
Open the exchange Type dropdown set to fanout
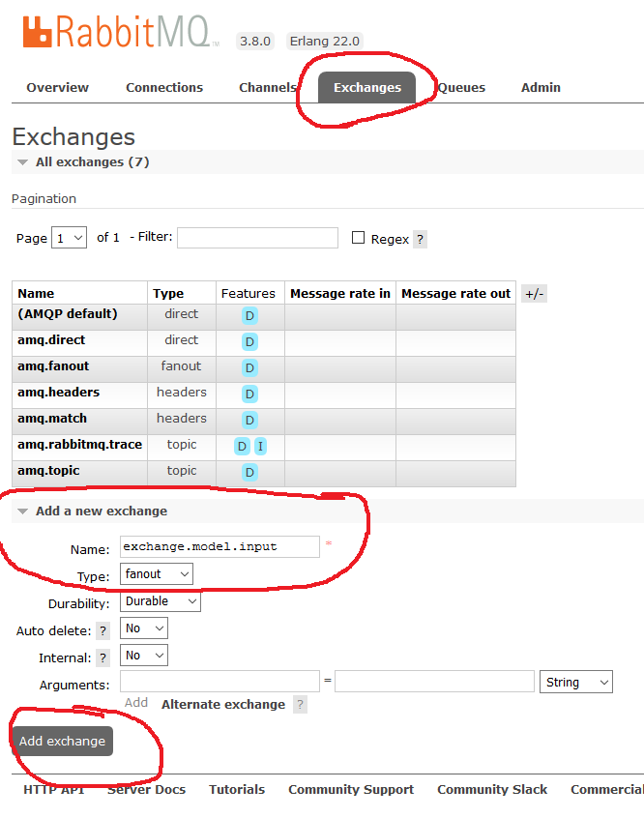click(x=156, y=573)
